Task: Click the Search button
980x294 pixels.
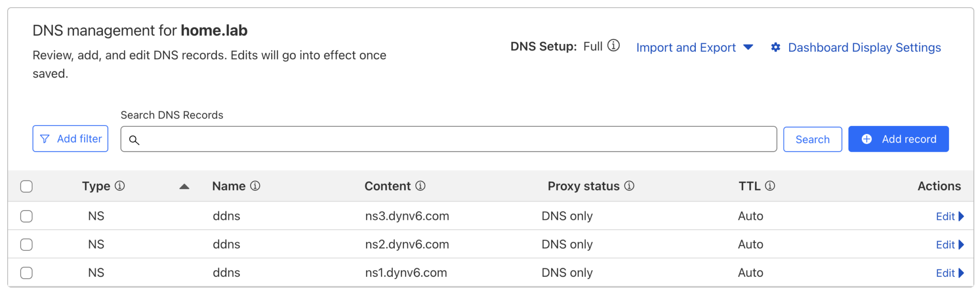Action: pos(812,139)
